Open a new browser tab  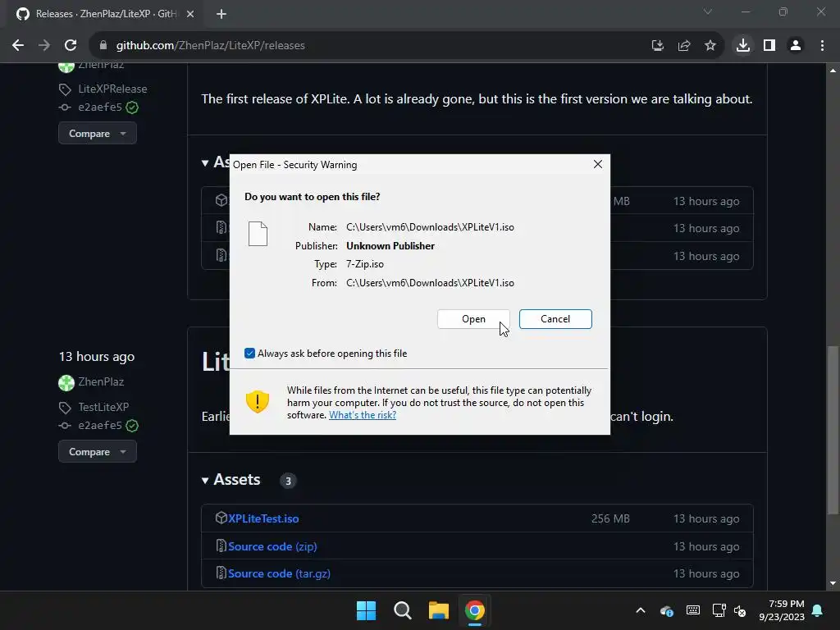point(221,14)
